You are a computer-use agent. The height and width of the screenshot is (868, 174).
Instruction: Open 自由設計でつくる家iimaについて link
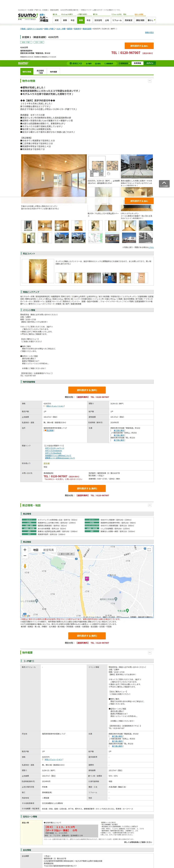[x=58, y=455]
